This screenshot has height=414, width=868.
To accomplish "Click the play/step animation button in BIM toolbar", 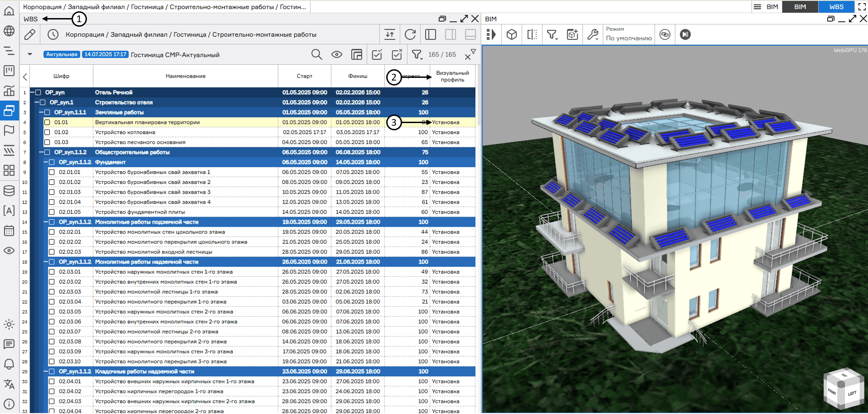I will coord(685,34).
